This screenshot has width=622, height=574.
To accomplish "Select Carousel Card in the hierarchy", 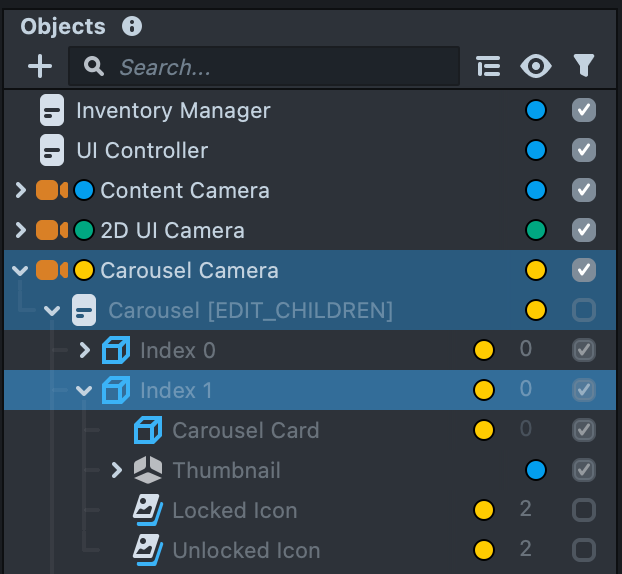I will [245, 430].
